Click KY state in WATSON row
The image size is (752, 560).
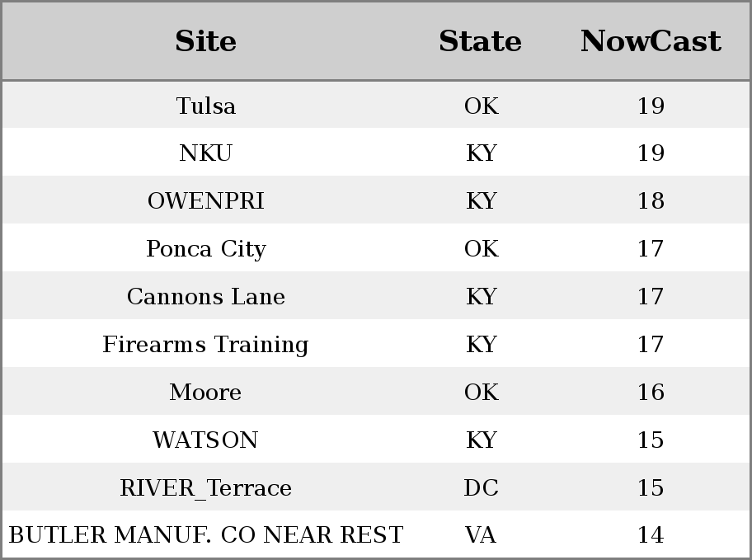(x=481, y=440)
